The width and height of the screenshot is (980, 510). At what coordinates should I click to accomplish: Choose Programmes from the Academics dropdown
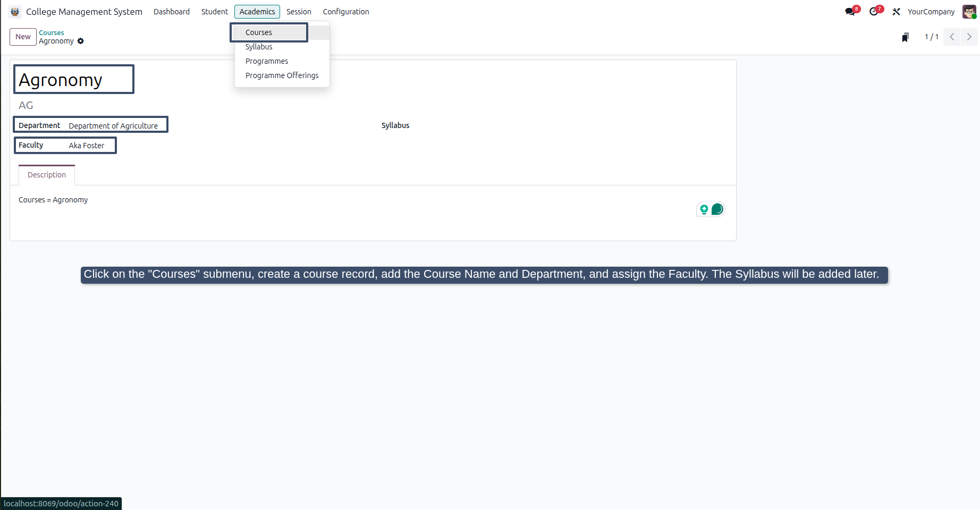282,61
